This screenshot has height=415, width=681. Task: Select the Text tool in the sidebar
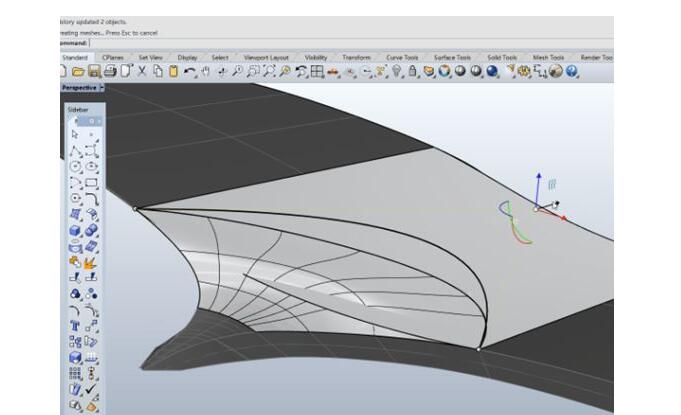(75, 326)
